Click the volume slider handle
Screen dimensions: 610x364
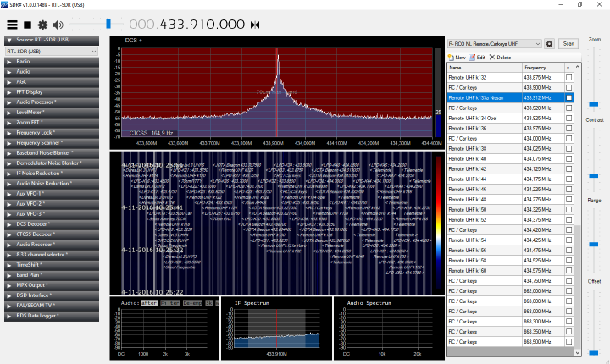click(x=108, y=25)
